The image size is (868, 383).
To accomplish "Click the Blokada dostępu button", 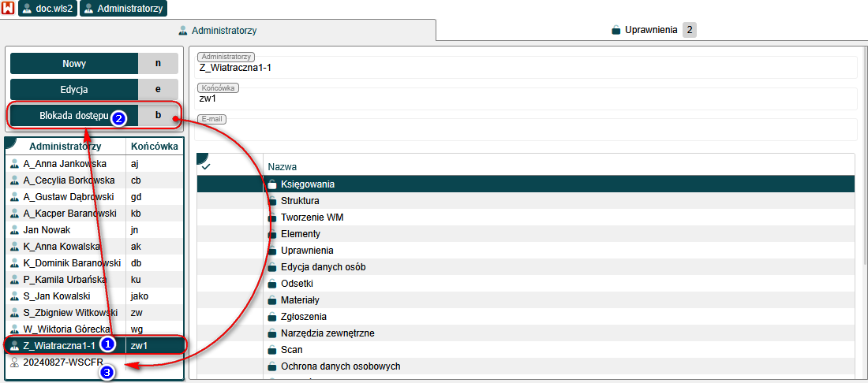I will click(73, 116).
